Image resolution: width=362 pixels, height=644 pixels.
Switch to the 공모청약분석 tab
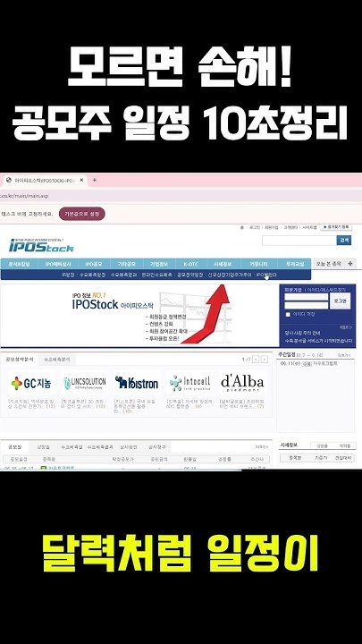20,359
